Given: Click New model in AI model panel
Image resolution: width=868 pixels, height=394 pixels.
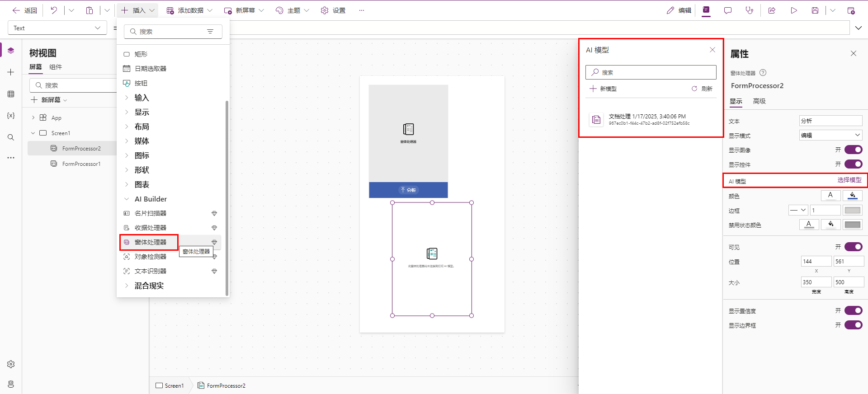Looking at the screenshot, I should point(603,89).
